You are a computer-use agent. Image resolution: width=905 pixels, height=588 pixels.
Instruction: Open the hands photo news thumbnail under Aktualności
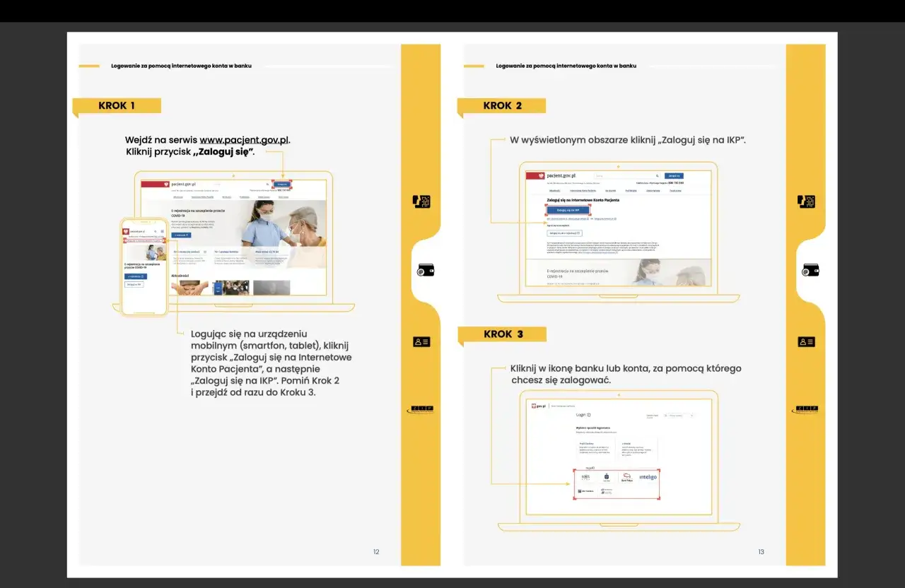point(190,288)
